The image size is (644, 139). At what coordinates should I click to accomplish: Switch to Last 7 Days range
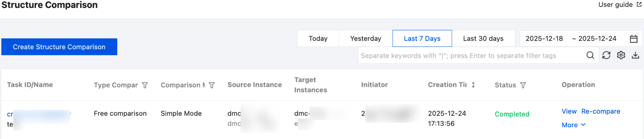click(x=422, y=38)
